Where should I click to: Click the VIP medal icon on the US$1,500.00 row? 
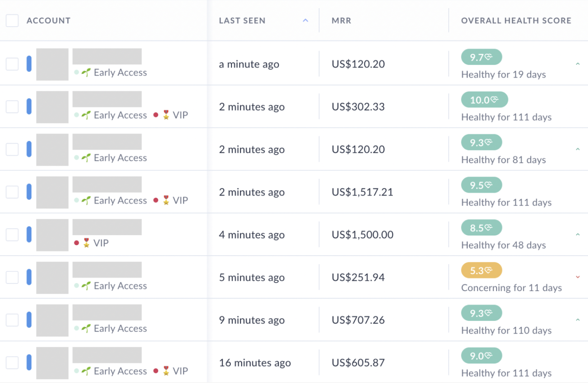[x=86, y=243]
